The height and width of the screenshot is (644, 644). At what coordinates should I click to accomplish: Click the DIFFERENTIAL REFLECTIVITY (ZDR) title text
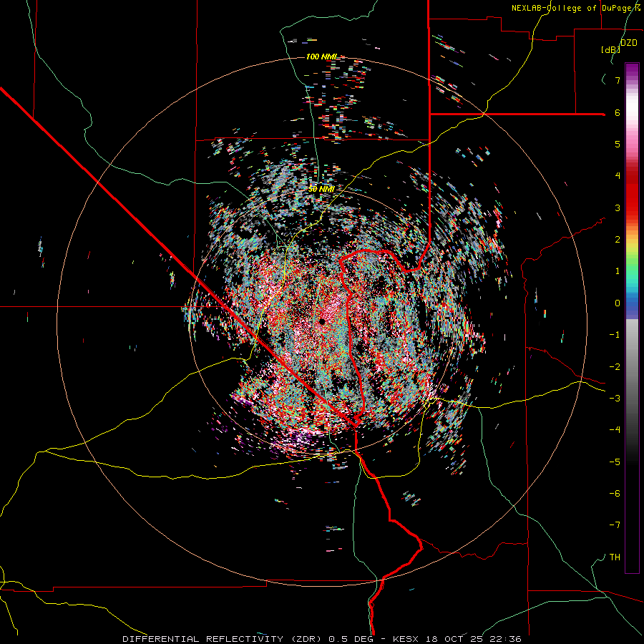point(224,639)
